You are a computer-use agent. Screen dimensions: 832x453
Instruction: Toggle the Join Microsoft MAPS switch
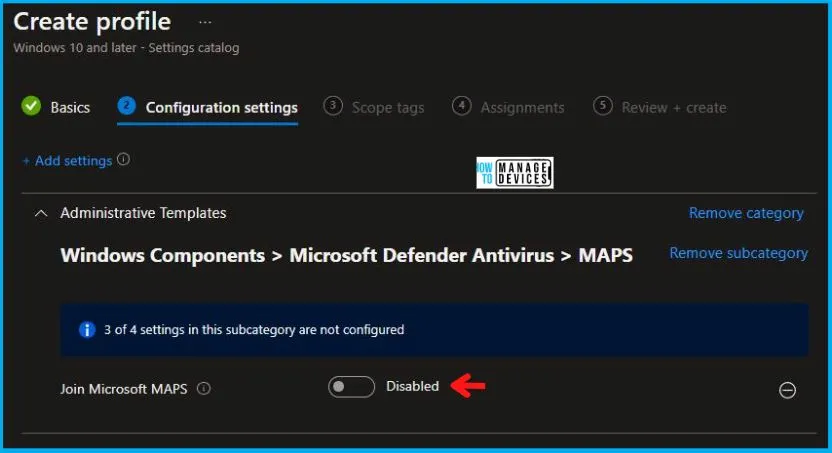[351, 387]
